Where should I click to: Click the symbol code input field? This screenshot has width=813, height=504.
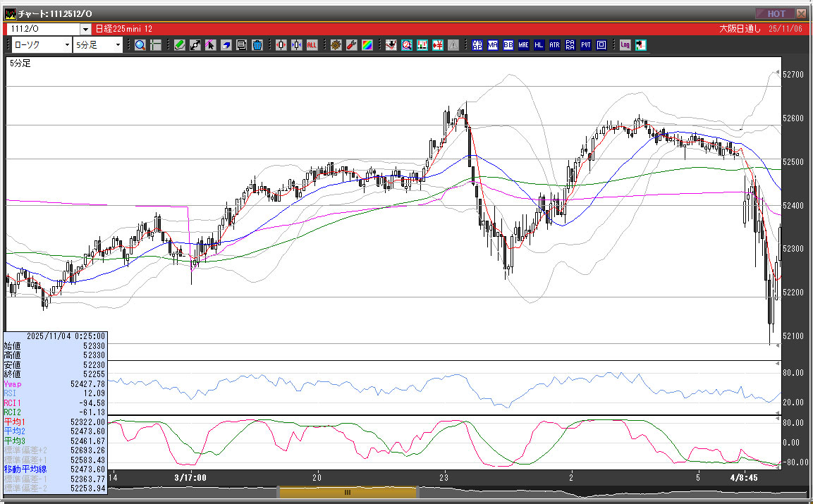(x=42, y=29)
